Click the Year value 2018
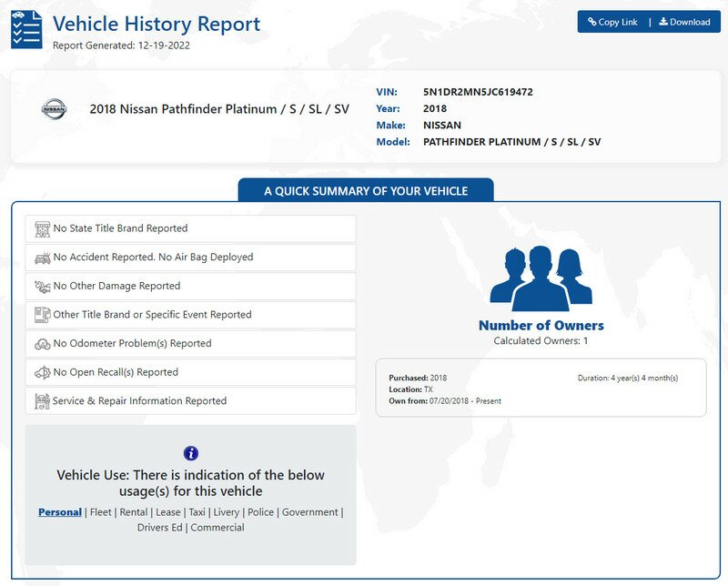Viewport: 728px width, 586px height. 435,108
